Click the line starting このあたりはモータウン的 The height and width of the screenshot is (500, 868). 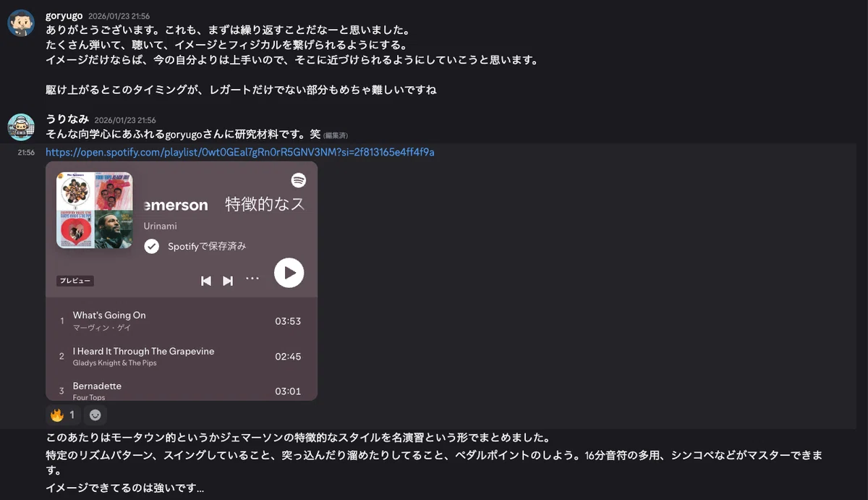pyautogui.click(x=298, y=438)
